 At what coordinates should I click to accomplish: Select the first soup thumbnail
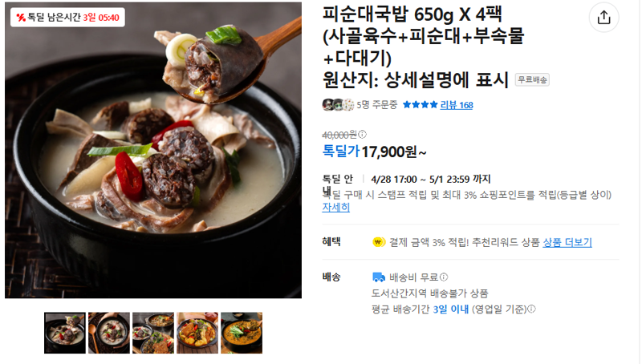coord(65,333)
